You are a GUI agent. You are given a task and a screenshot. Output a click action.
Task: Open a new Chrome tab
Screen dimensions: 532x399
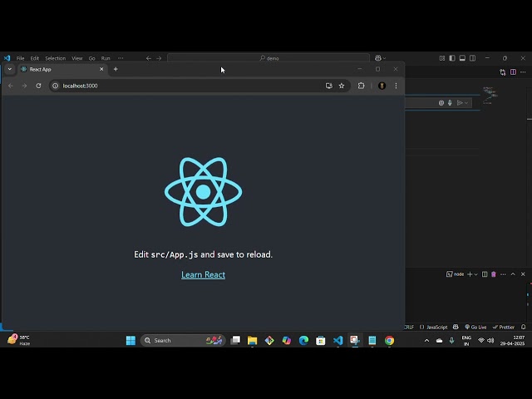click(x=116, y=69)
